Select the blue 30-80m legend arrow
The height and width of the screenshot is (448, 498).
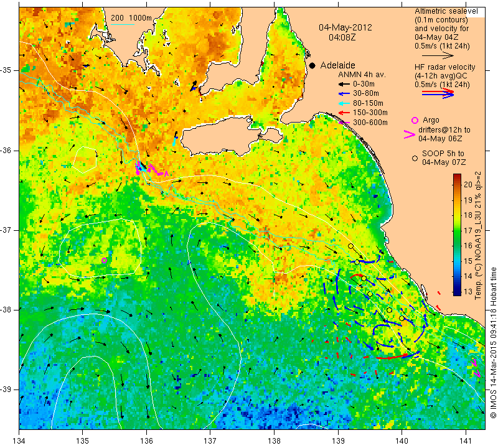coord(344,94)
